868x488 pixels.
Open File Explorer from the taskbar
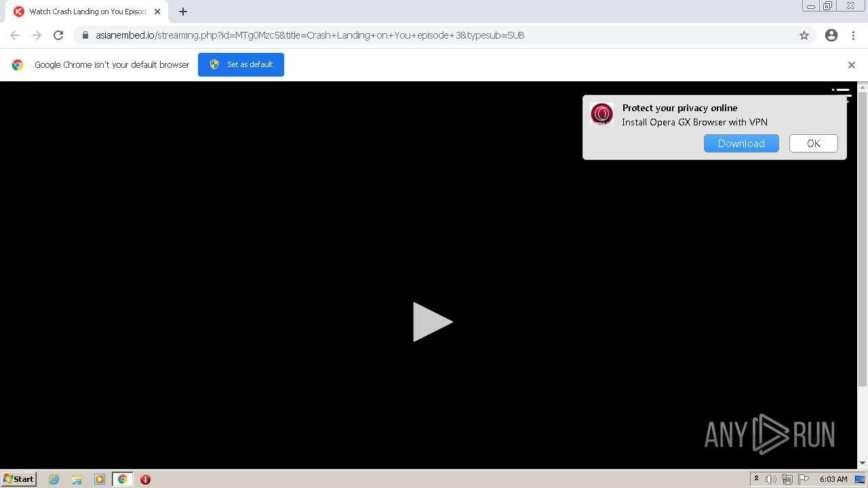click(x=77, y=479)
